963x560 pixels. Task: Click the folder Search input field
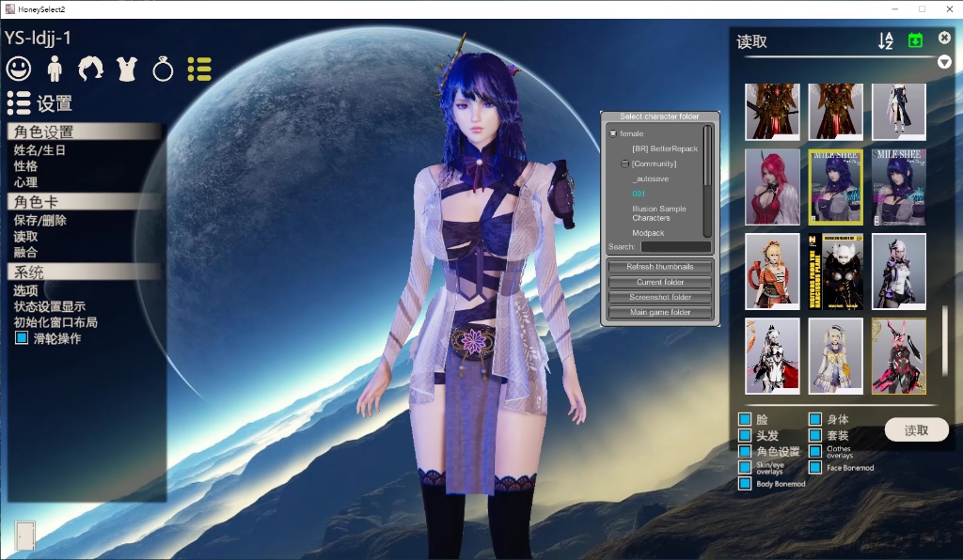[x=675, y=246]
